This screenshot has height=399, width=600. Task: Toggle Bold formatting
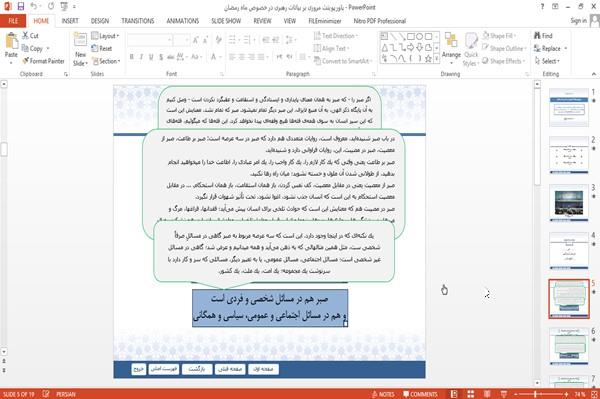132,57
